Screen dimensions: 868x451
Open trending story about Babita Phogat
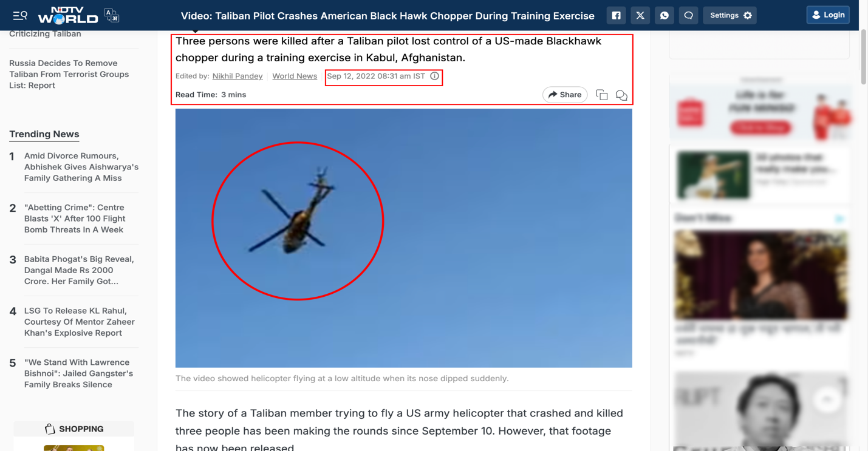(x=79, y=270)
